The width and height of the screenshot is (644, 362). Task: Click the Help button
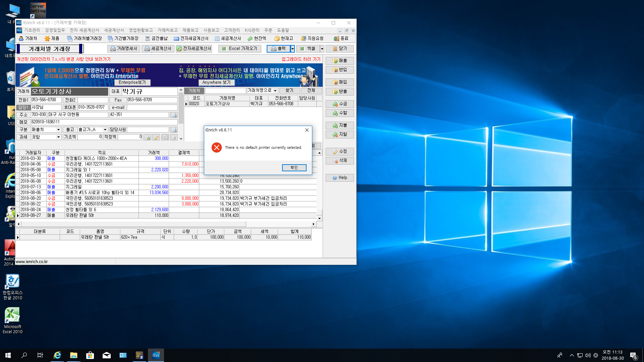339,178
